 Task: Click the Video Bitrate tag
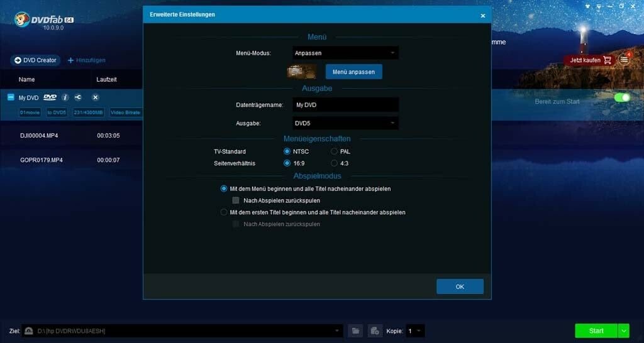point(126,112)
